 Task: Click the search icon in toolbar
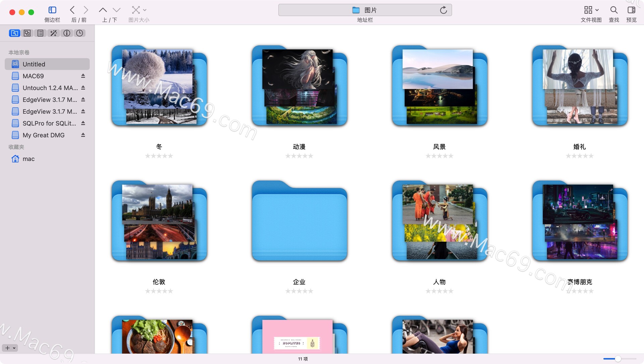pos(614,9)
